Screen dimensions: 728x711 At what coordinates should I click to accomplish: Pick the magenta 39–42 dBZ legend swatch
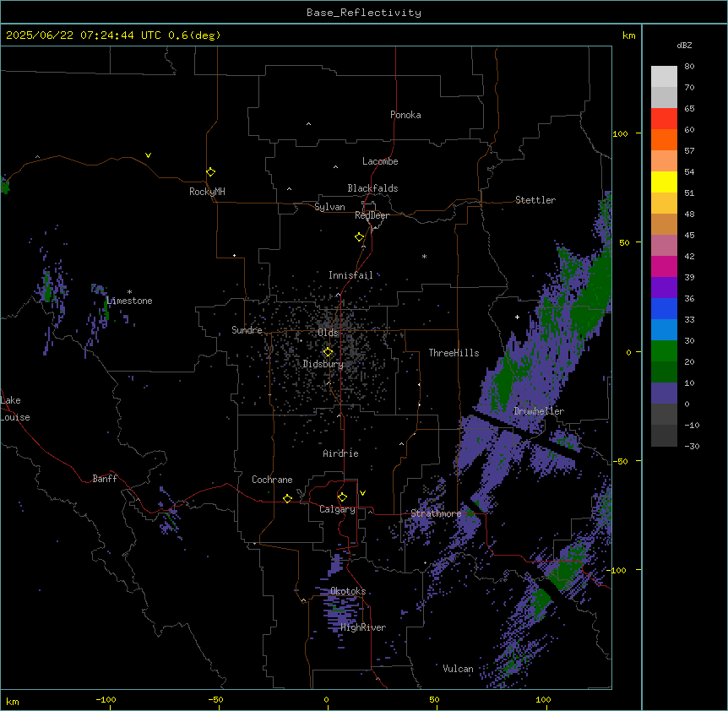coord(664,266)
